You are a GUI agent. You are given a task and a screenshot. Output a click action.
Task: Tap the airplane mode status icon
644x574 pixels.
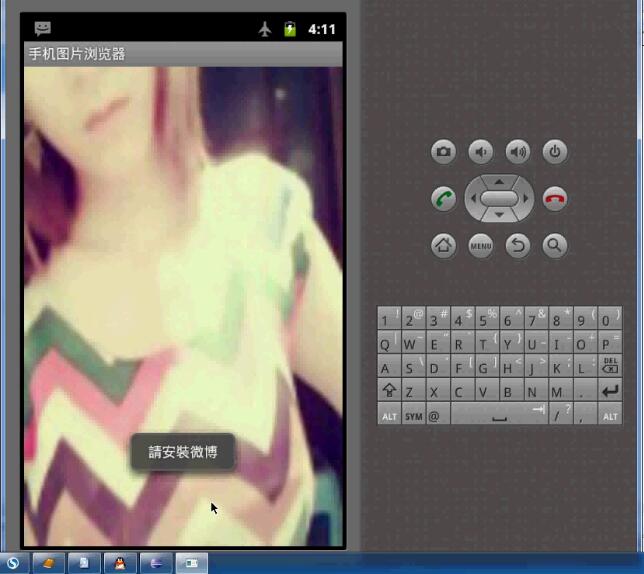point(265,29)
